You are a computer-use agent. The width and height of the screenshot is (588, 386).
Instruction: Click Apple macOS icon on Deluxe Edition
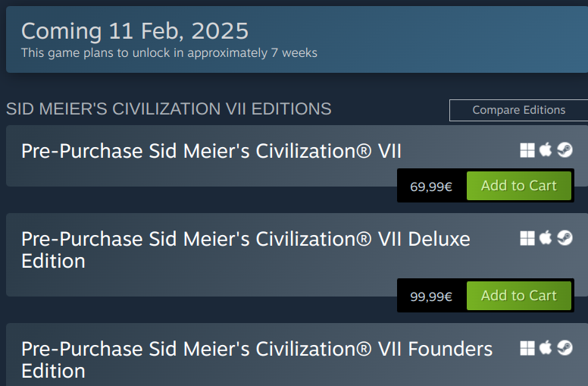[x=546, y=238]
